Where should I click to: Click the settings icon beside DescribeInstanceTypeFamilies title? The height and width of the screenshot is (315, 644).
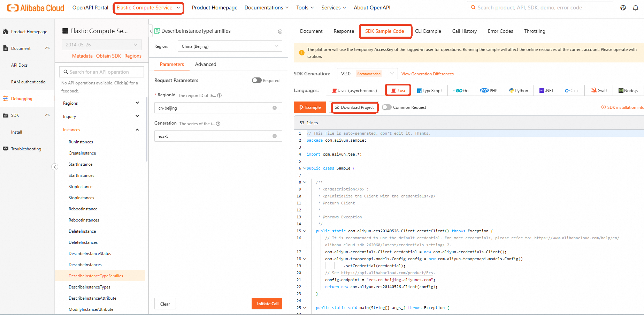pyautogui.click(x=280, y=31)
